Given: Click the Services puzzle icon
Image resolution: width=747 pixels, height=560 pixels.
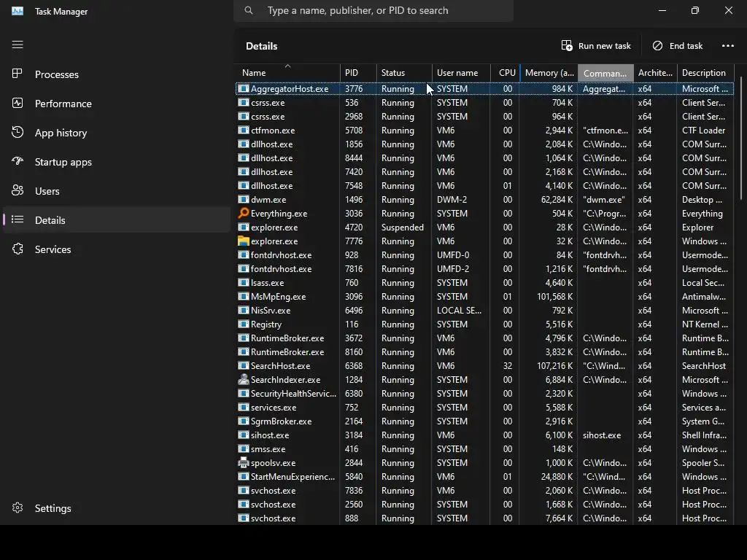Looking at the screenshot, I should (x=18, y=249).
